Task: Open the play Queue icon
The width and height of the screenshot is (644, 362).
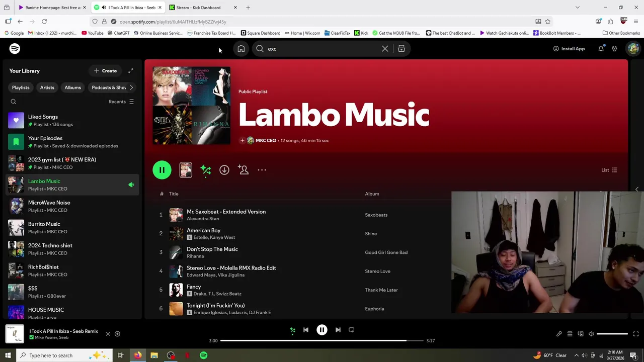Action: point(570,334)
